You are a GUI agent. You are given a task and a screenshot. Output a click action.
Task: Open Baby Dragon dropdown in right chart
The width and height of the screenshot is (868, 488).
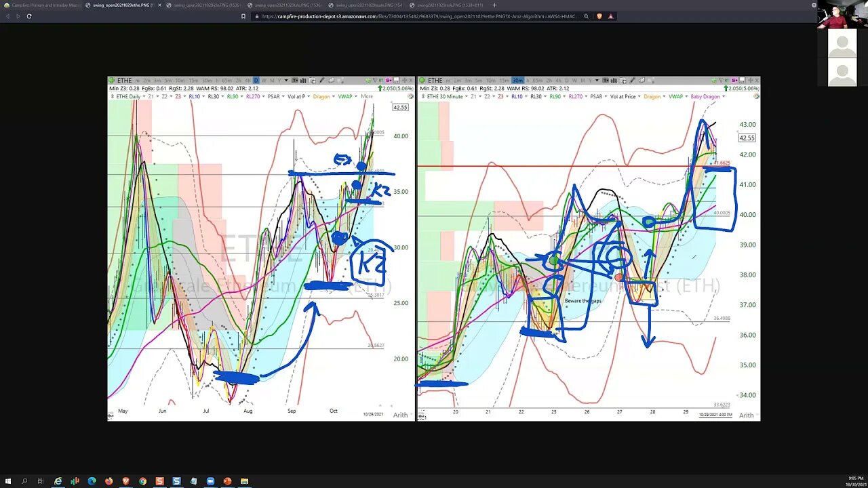point(723,96)
